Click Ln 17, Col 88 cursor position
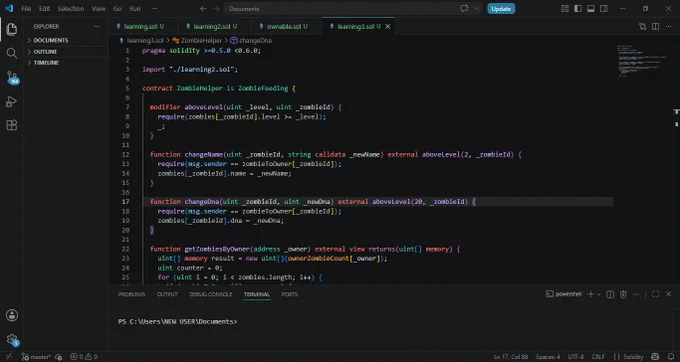 [x=511, y=357]
